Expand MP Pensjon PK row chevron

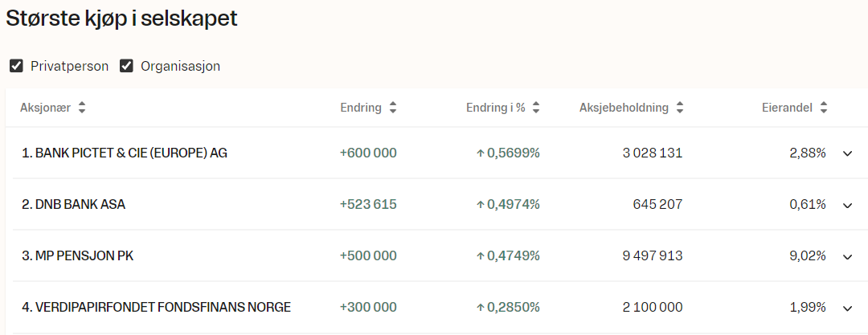(x=848, y=256)
